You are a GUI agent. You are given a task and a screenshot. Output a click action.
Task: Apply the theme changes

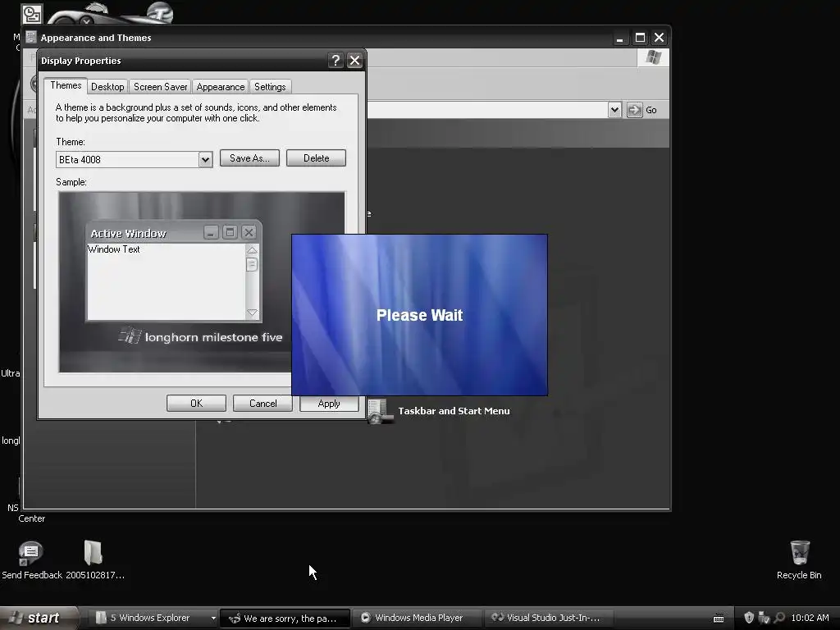coord(329,404)
